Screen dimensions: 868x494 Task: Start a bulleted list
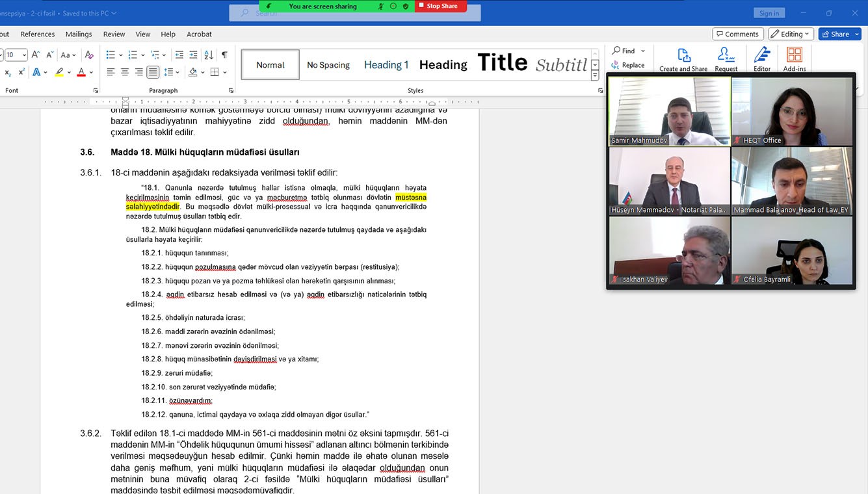point(111,55)
